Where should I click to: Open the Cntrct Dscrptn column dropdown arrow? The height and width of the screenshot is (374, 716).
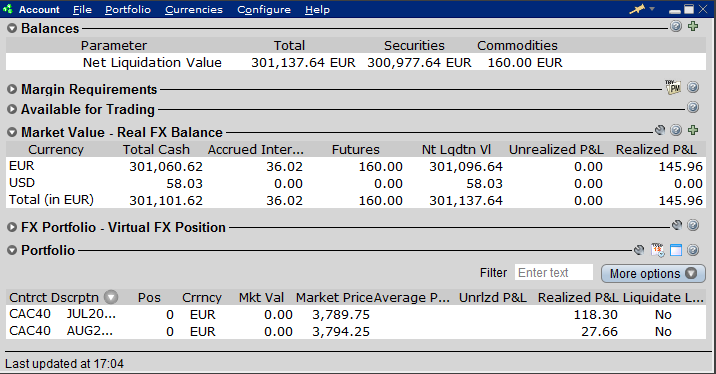pos(111,297)
